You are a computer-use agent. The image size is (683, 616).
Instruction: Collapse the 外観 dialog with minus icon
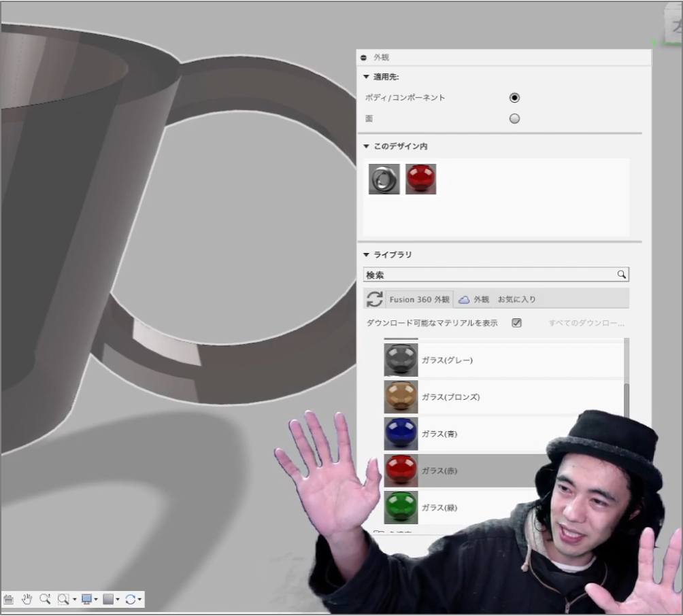[x=364, y=58]
